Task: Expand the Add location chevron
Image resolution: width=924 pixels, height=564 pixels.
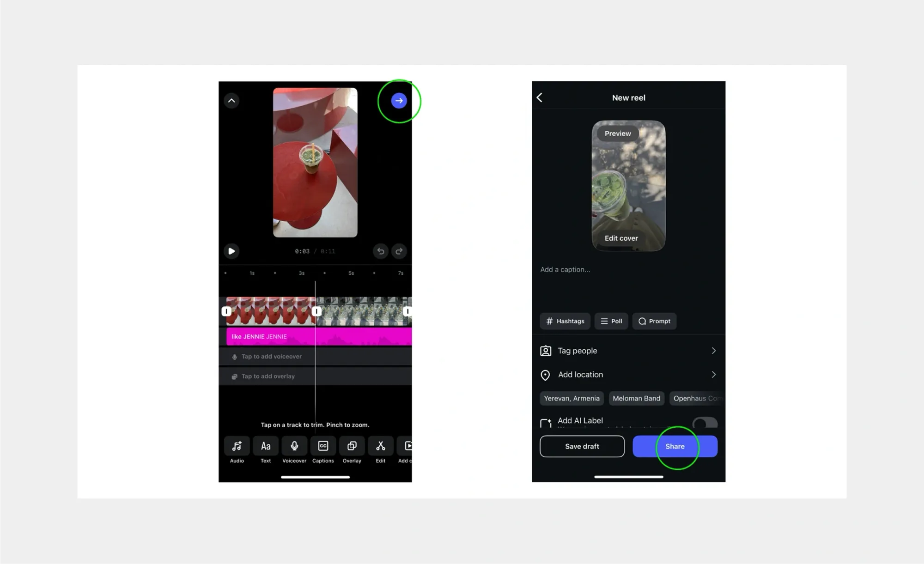Action: (x=713, y=375)
